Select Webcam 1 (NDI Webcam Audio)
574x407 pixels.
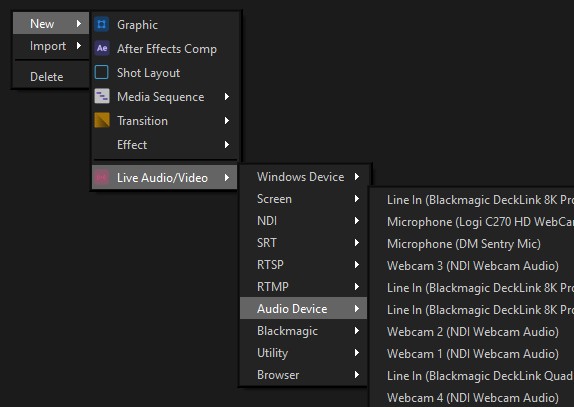tap(472, 354)
